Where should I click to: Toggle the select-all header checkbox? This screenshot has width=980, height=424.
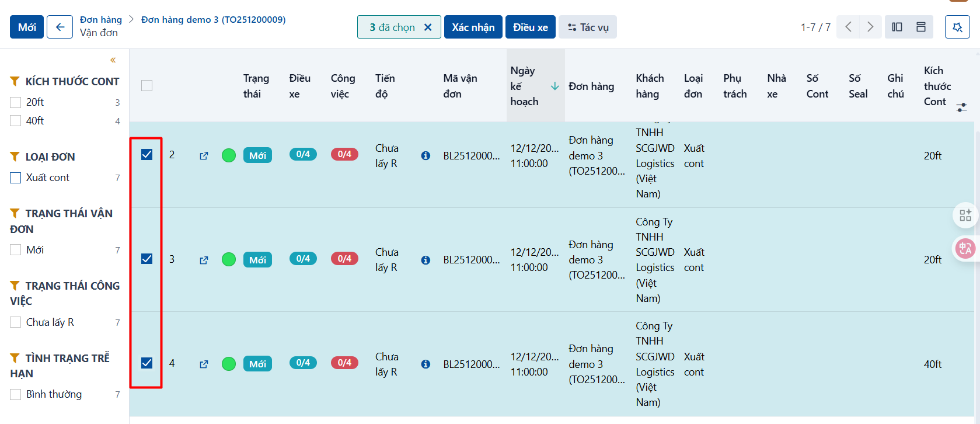[147, 86]
